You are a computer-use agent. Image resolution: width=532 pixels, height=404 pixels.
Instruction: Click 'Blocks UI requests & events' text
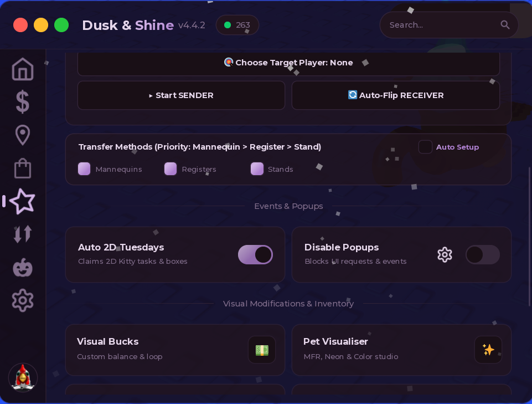click(x=355, y=261)
